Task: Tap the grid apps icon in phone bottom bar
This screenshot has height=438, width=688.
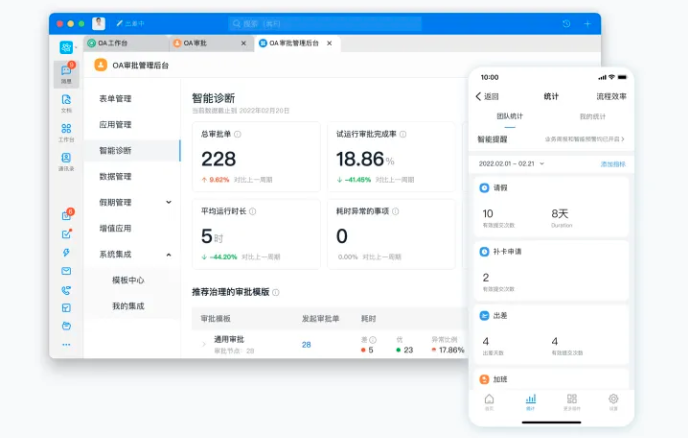Action: [572, 401]
